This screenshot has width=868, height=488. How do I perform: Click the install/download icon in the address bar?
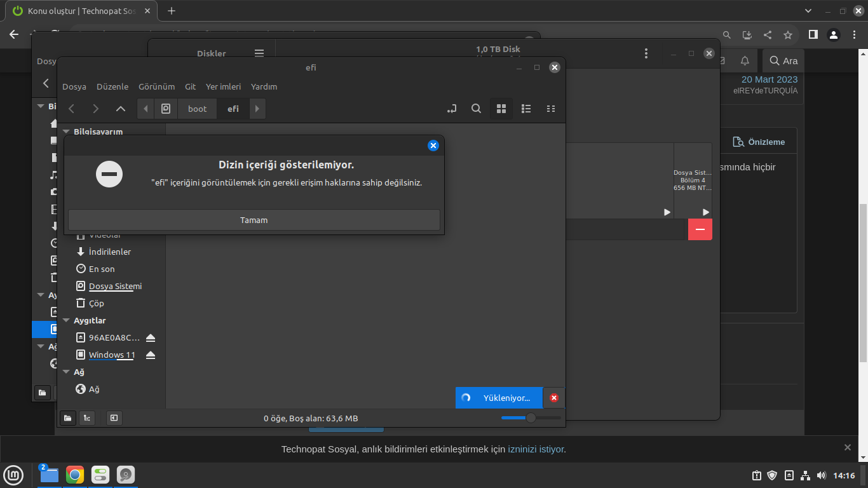coord(747,35)
